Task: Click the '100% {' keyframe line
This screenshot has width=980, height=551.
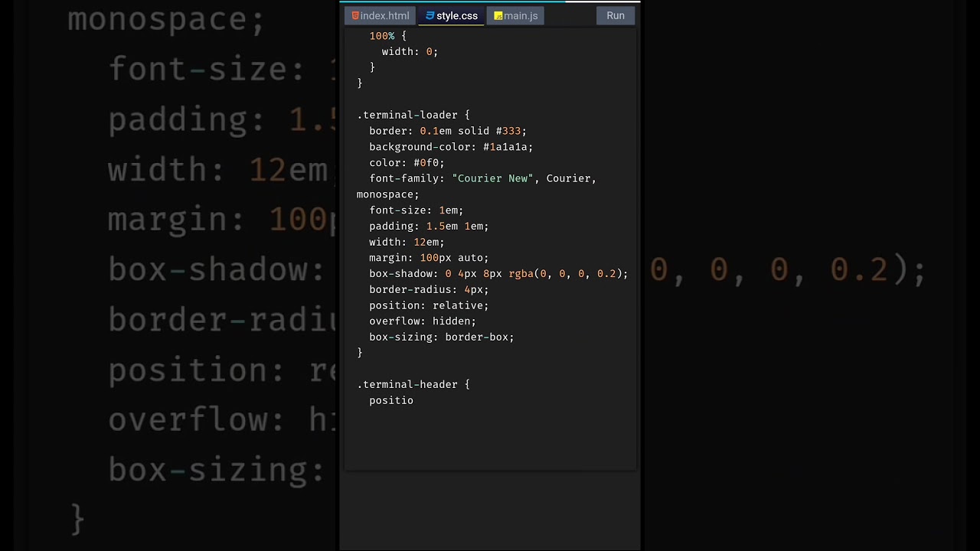Action: [x=388, y=36]
